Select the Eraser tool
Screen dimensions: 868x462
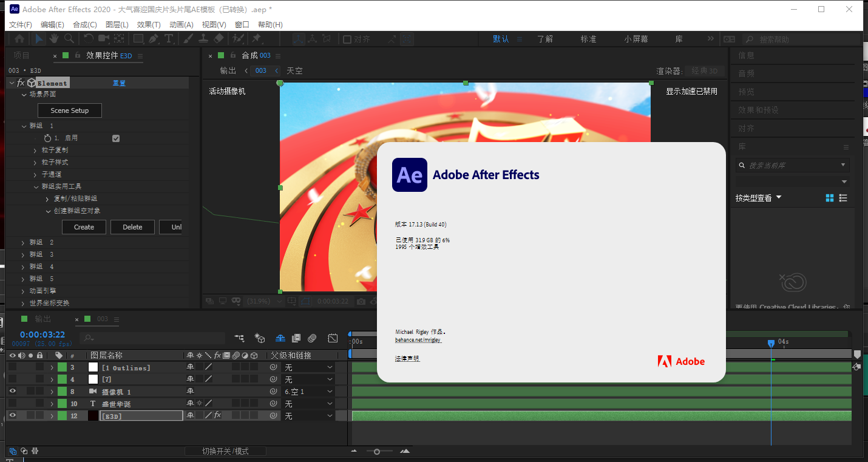pyautogui.click(x=219, y=38)
